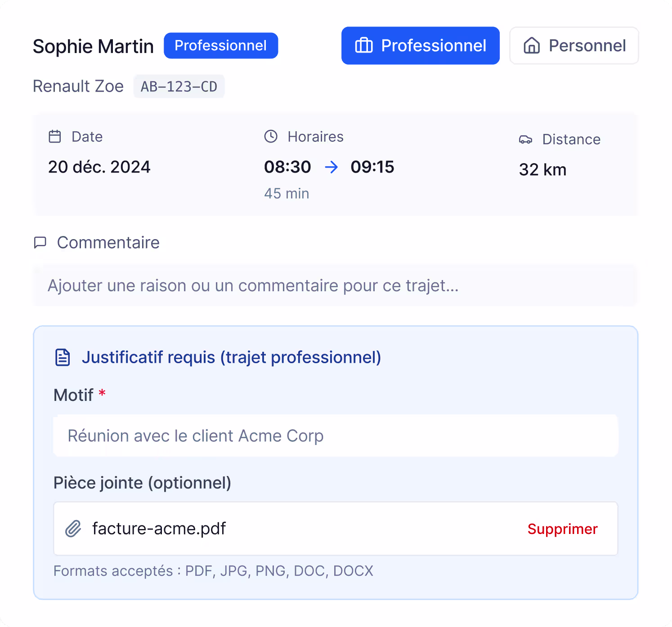Click the start time 08:30
Viewport: 672px width, 627px height.
[x=287, y=167]
